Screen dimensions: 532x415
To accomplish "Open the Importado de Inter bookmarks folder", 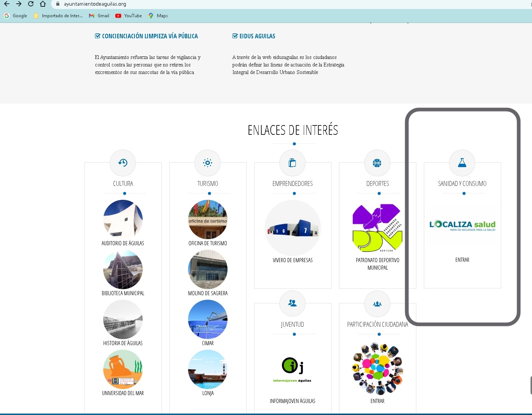I will click(x=36, y=16).
